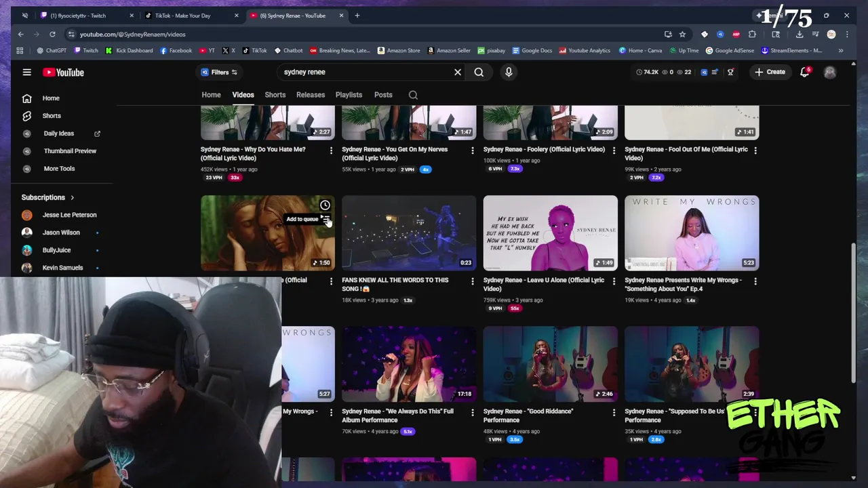Click the search magnifier button
Image resolution: width=868 pixels, height=488 pixels.
click(x=479, y=72)
